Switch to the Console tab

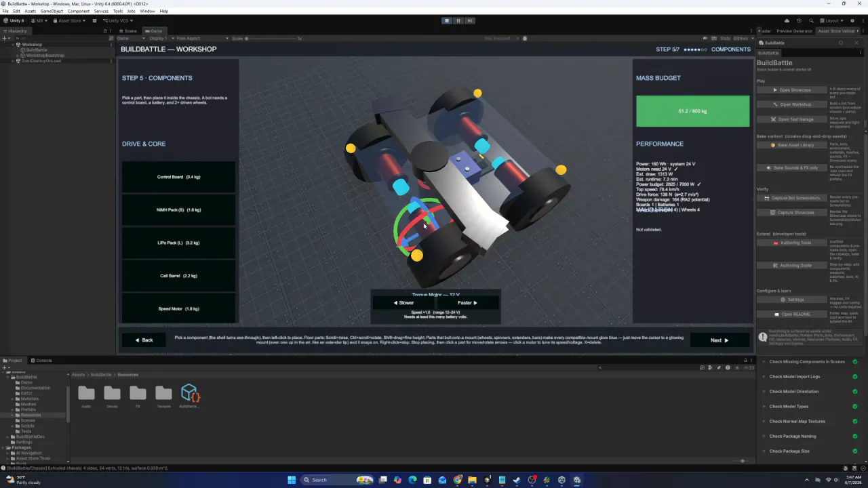pos(41,360)
